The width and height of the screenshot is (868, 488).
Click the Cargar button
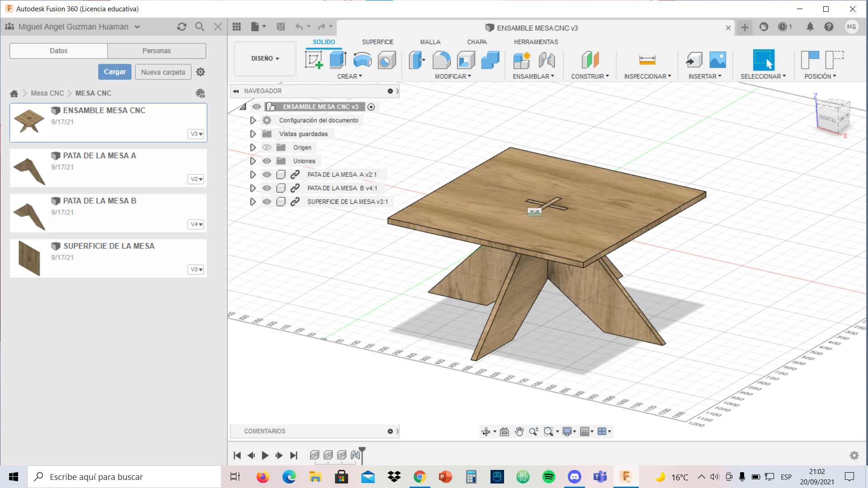pyautogui.click(x=114, y=71)
